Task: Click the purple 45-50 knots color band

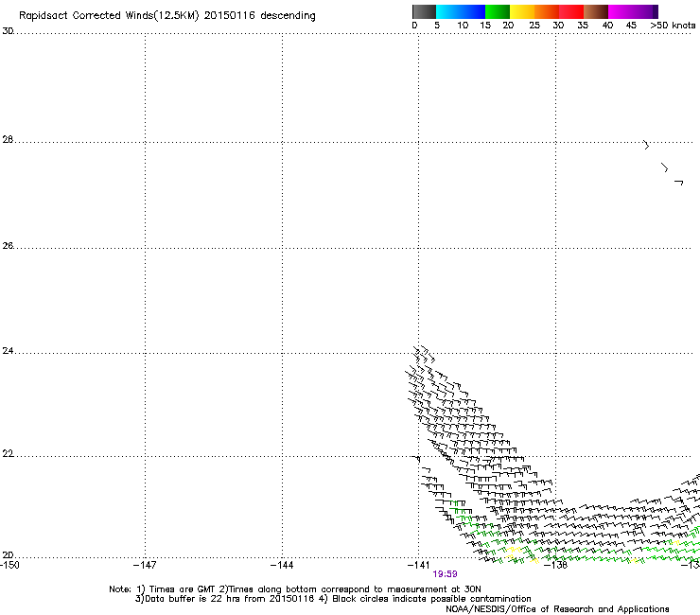Action: (x=645, y=11)
